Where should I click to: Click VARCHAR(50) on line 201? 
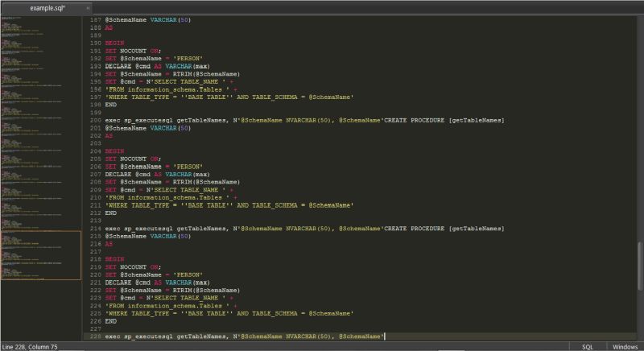[171, 128]
